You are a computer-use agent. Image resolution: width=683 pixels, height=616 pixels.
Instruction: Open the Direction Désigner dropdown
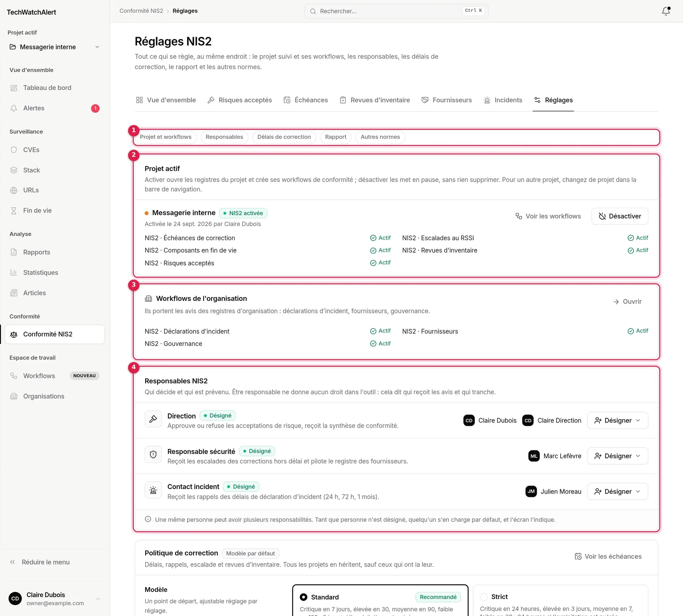618,421
